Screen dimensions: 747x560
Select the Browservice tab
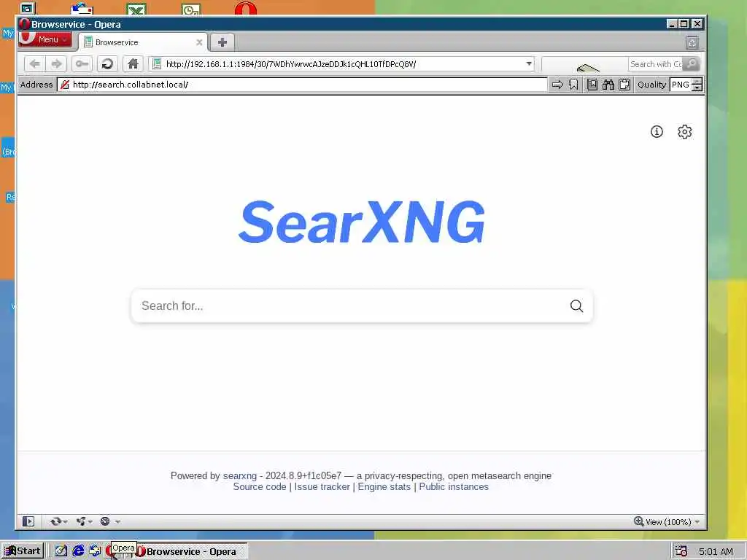point(142,42)
